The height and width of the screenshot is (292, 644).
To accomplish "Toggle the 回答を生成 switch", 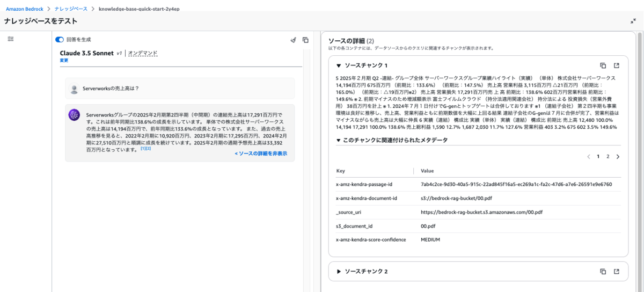I will 60,40.
